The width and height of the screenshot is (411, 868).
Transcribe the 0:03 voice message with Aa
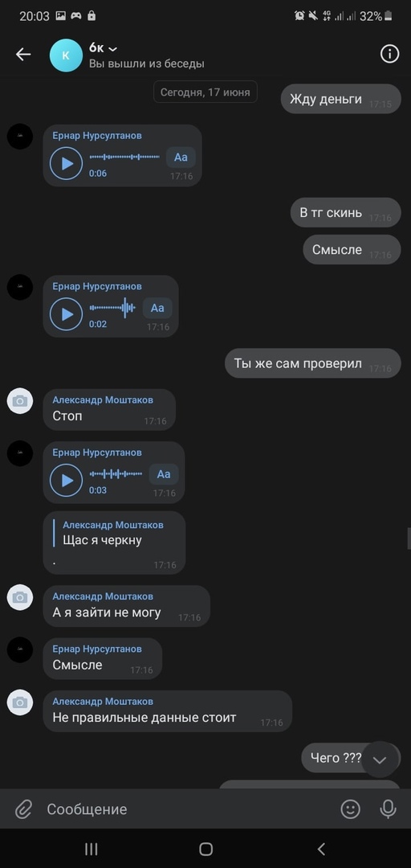(164, 474)
